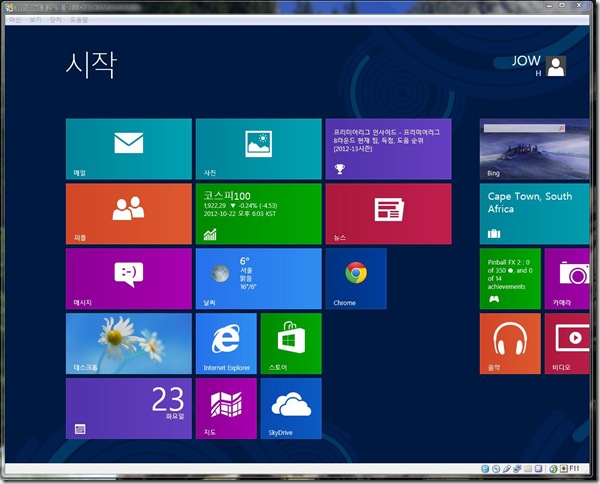Open the Video (비디오) tile
The height and width of the screenshot is (484, 600).
[x=567, y=343]
